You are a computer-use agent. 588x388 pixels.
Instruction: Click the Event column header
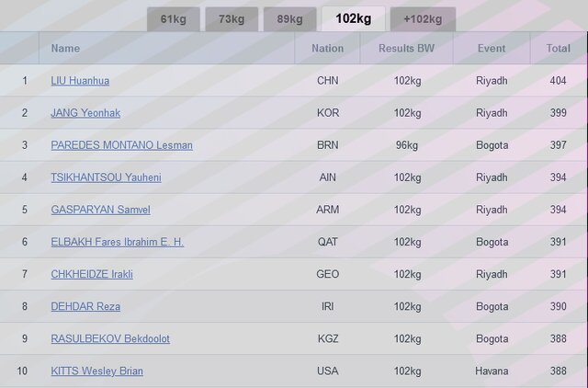[x=492, y=48]
